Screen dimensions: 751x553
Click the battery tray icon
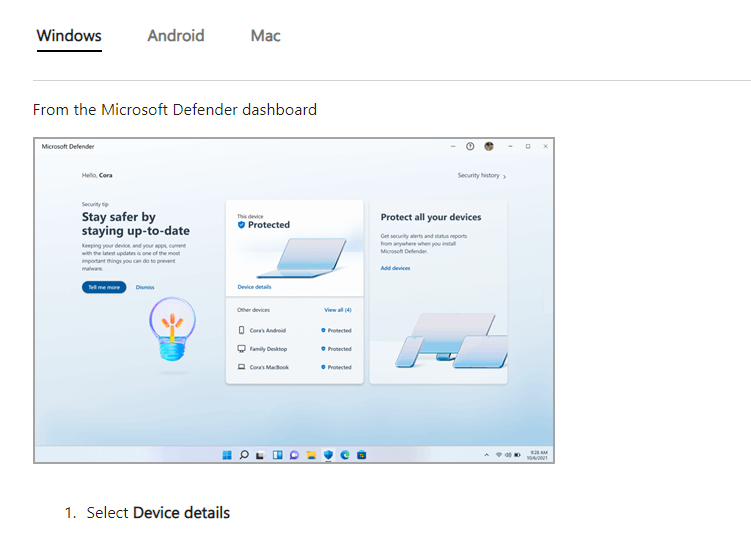coord(517,455)
